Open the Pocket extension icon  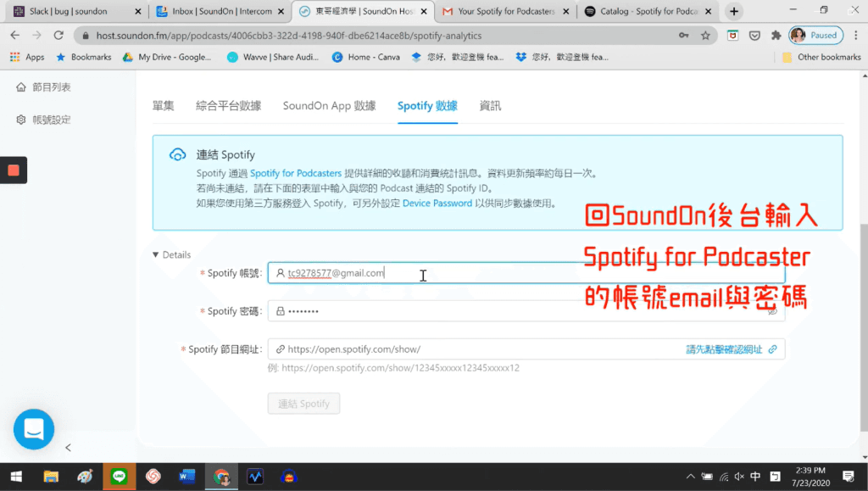coord(754,36)
